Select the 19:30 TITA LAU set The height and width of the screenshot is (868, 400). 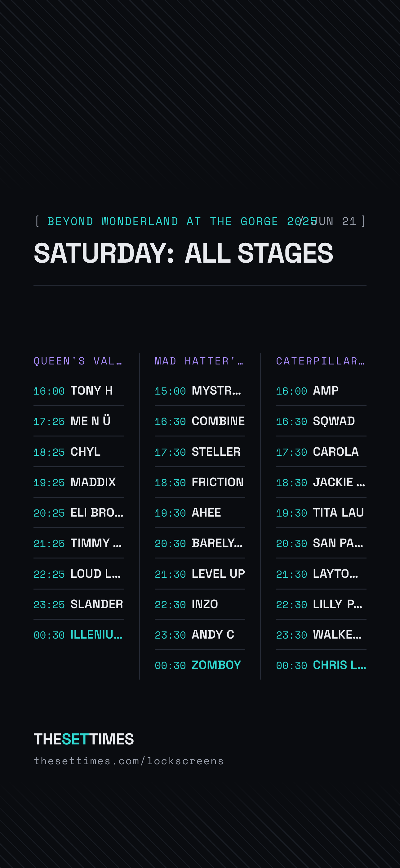(x=321, y=513)
